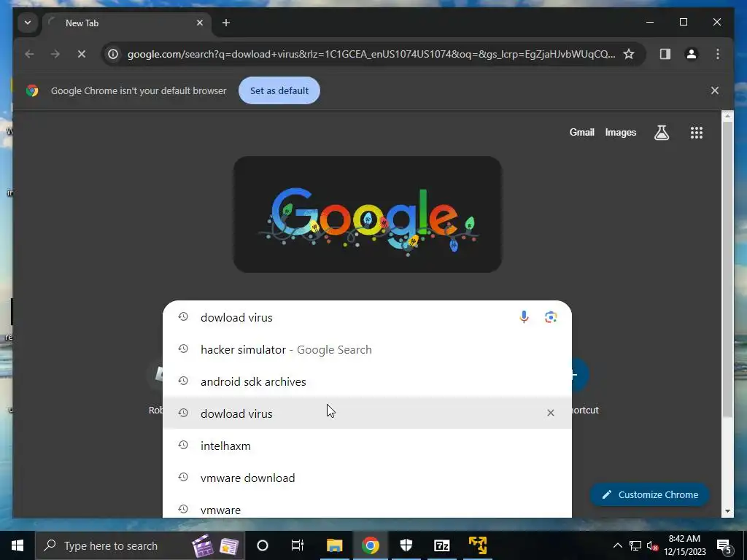Click history icon beside intelhaxm

coord(183,446)
